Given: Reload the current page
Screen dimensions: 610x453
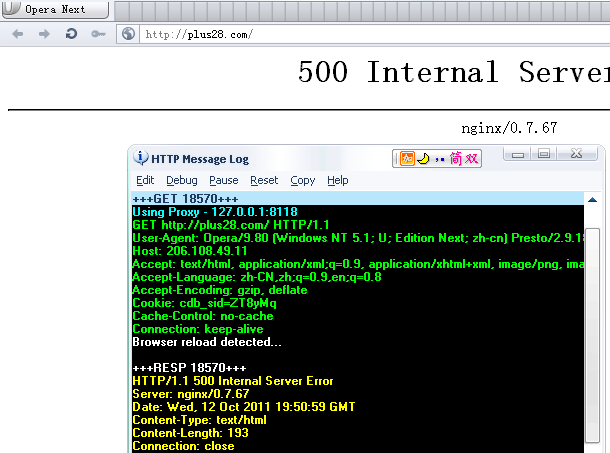Looking at the screenshot, I should (x=71, y=34).
